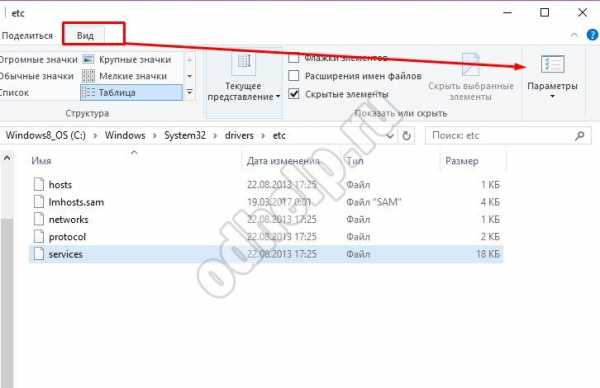Click the search magnifier icon

[580, 135]
